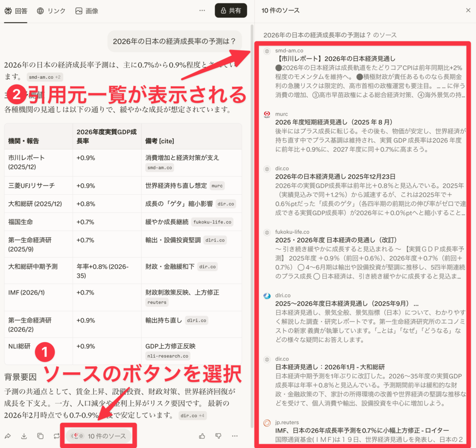Image resolution: width=476 pixels, height=448 pixels.
Task: Give a thumbs down to the answer
Action: (218, 436)
